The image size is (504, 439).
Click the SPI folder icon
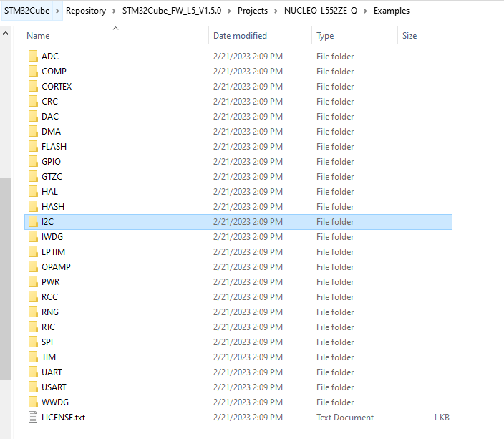(33, 342)
